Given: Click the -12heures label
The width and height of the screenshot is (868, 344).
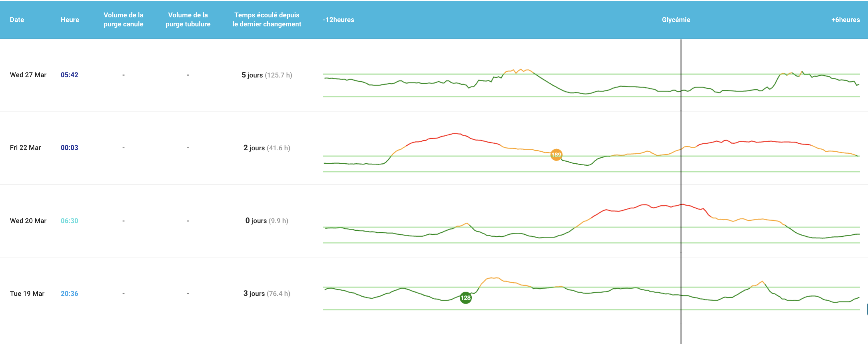Looking at the screenshot, I should (x=338, y=20).
